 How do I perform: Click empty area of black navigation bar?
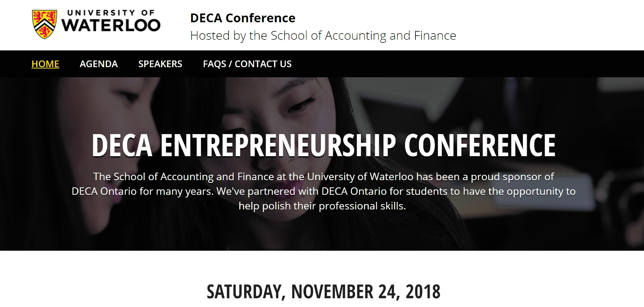tap(463, 64)
